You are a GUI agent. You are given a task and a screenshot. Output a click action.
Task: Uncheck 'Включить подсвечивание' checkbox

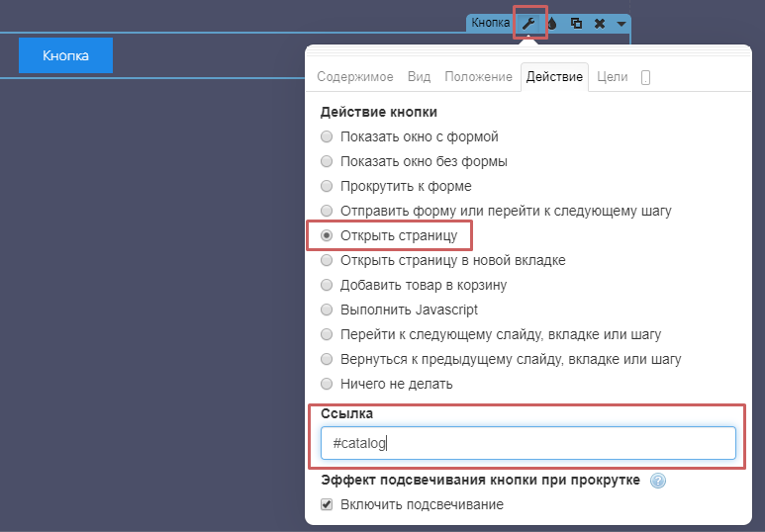tap(328, 504)
